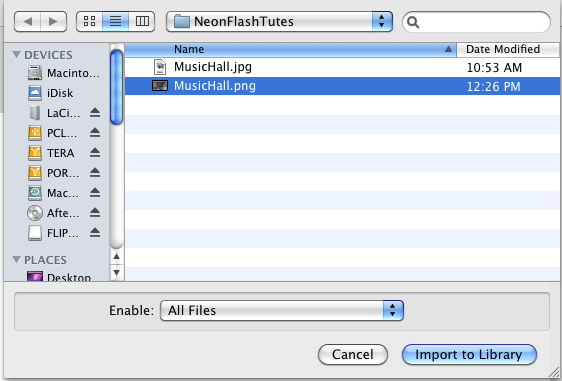This screenshot has width=562, height=381.
Task: Go forward with the right arrow button
Action: pyautogui.click(x=53, y=22)
